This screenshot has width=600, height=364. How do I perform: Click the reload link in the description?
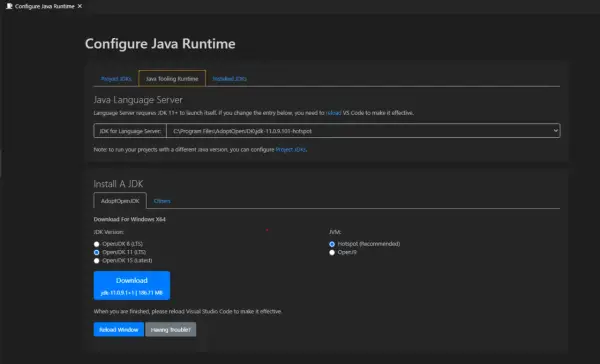tap(333, 113)
